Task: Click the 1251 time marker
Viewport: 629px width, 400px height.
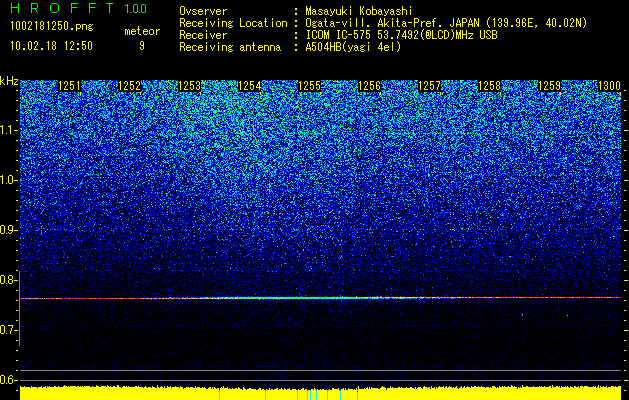Action: coord(69,86)
